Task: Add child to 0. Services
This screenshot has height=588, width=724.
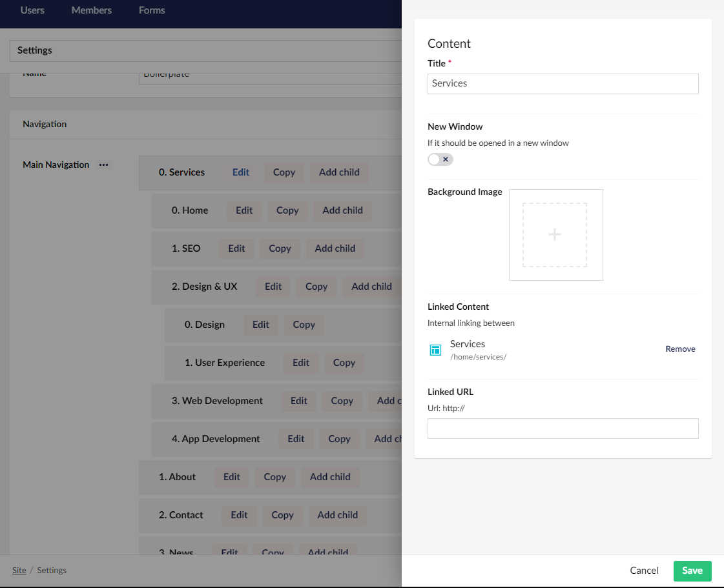Action: [339, 172]
